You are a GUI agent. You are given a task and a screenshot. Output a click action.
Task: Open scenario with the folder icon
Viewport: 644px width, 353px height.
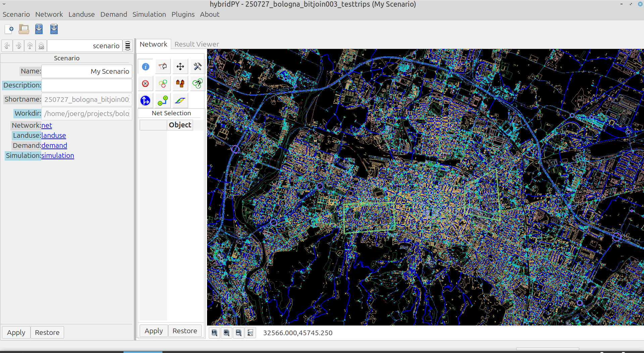coord(24,29)
